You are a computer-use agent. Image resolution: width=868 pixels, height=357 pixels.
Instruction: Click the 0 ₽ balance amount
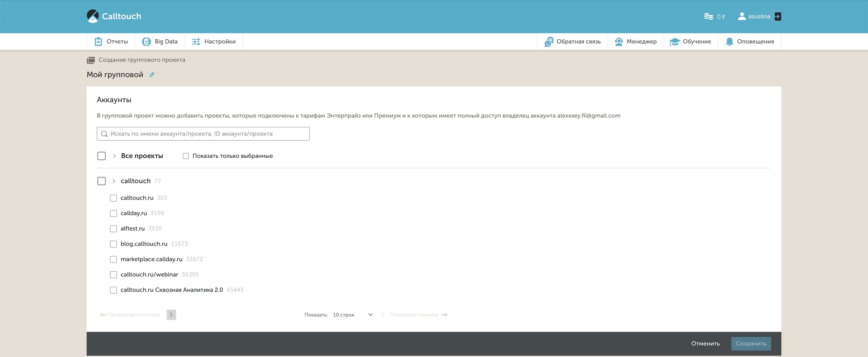pos(721,17)
